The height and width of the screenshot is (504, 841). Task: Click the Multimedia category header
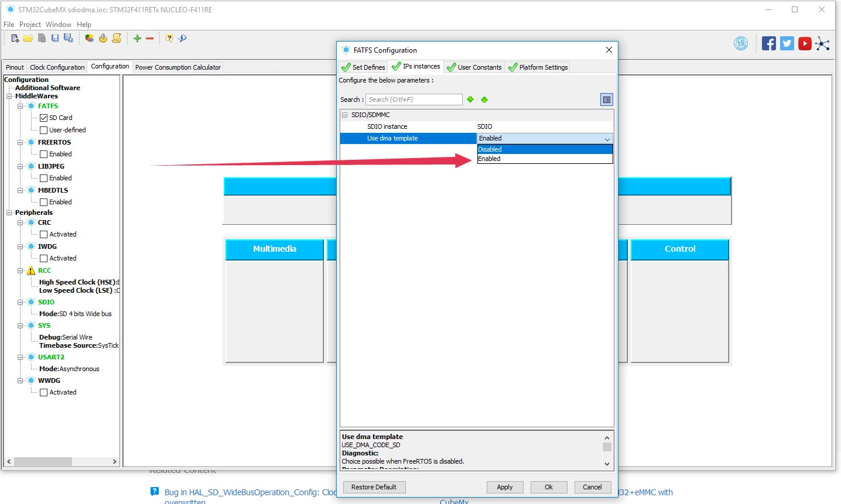(275, 249)
